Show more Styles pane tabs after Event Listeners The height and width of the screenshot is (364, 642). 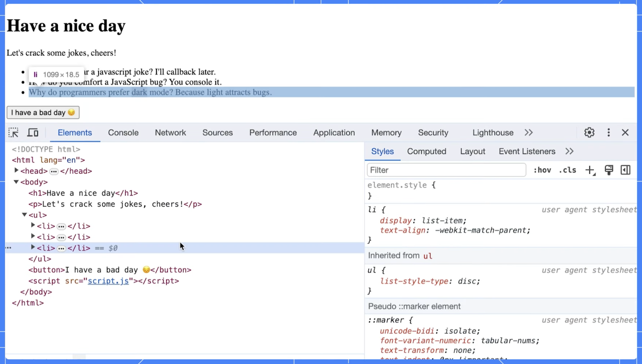(569, 151)
